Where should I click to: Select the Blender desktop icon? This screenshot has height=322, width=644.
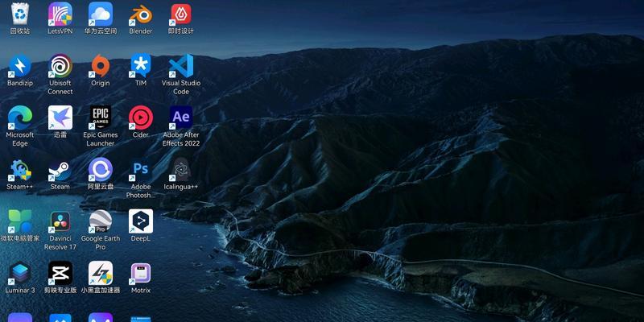point(141,14)
